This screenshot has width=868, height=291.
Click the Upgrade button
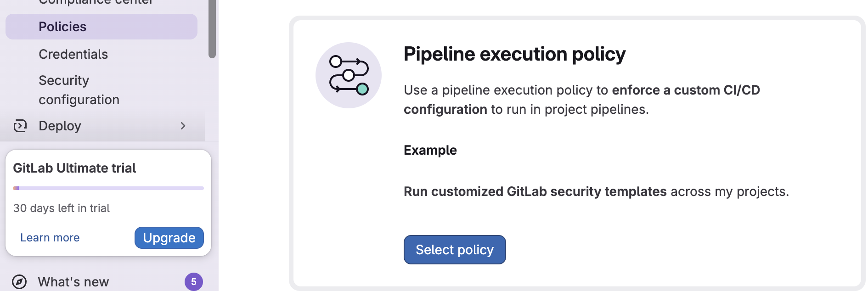point(169,238)
